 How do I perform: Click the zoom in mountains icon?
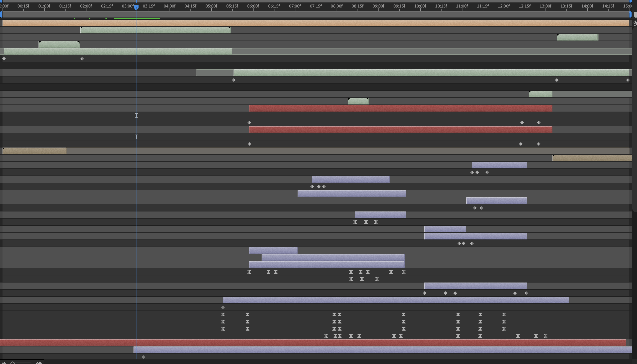pyautogui.click(x=39, y=363)
